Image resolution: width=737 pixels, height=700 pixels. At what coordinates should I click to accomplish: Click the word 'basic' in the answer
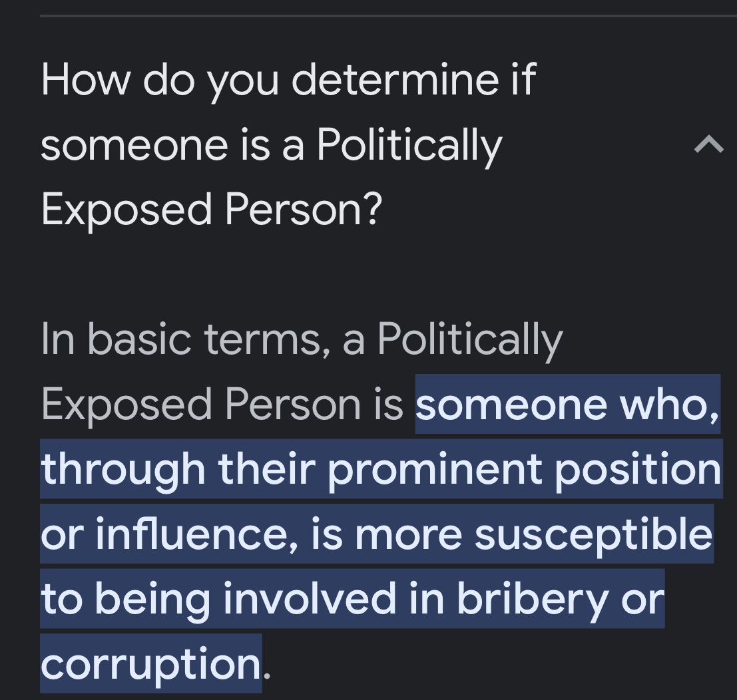coord(139,340)
